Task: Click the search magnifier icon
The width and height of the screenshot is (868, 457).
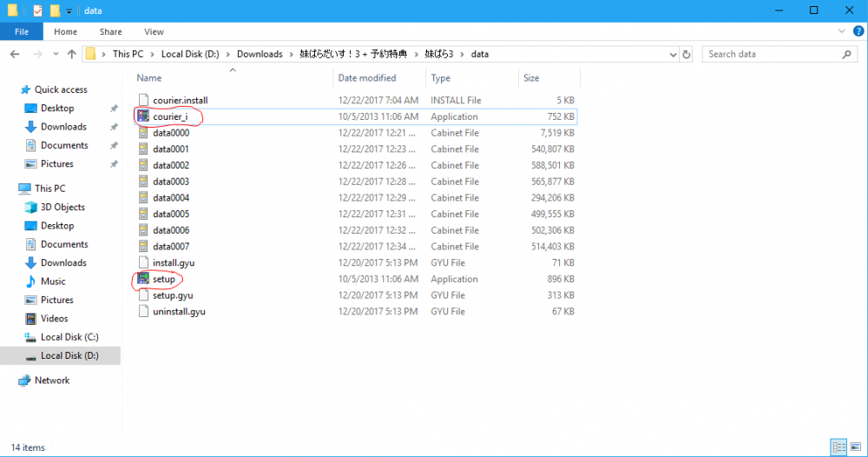Action: click(847, 54)
